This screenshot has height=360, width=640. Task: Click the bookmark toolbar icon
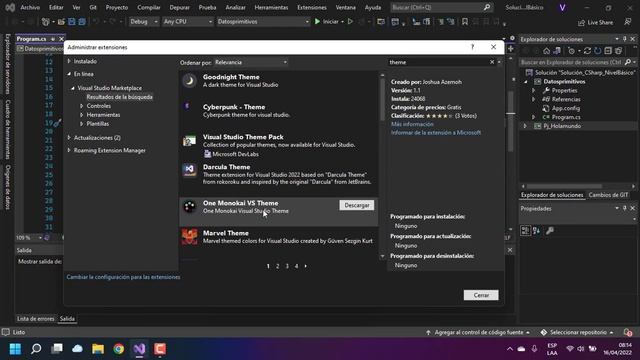464,22
